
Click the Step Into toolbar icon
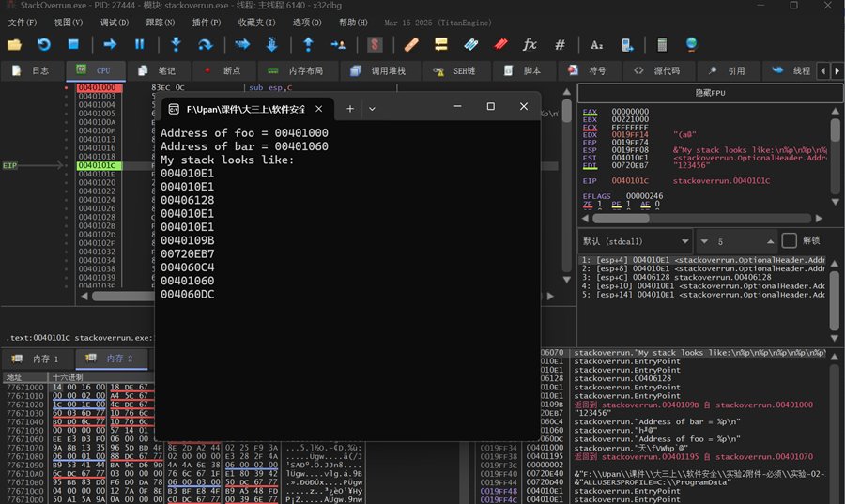[x=176, y=44]
